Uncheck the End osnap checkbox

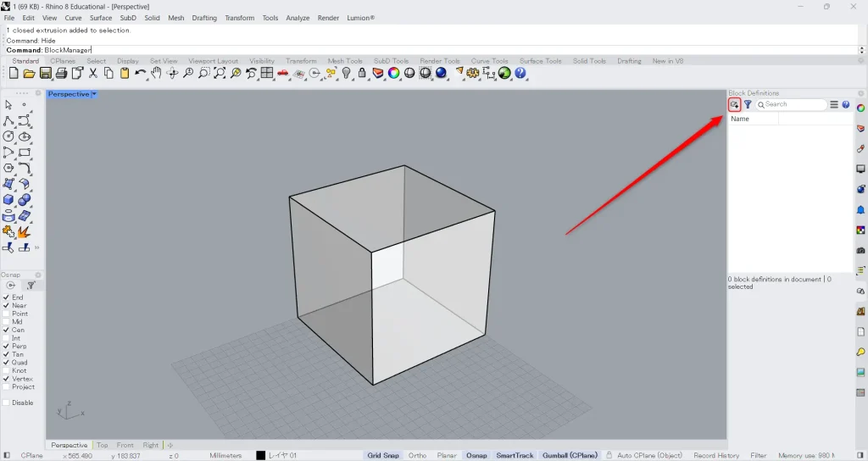[7, 297]
